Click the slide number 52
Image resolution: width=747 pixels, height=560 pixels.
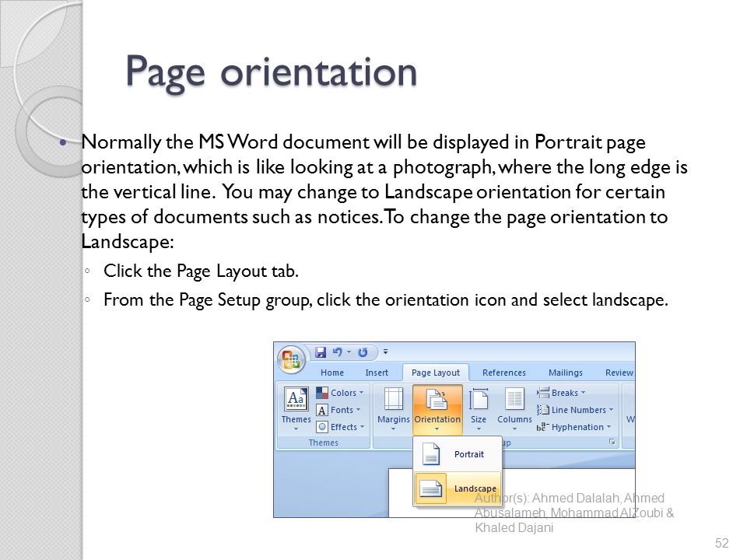pyautogui.click(x=722, y=543)
